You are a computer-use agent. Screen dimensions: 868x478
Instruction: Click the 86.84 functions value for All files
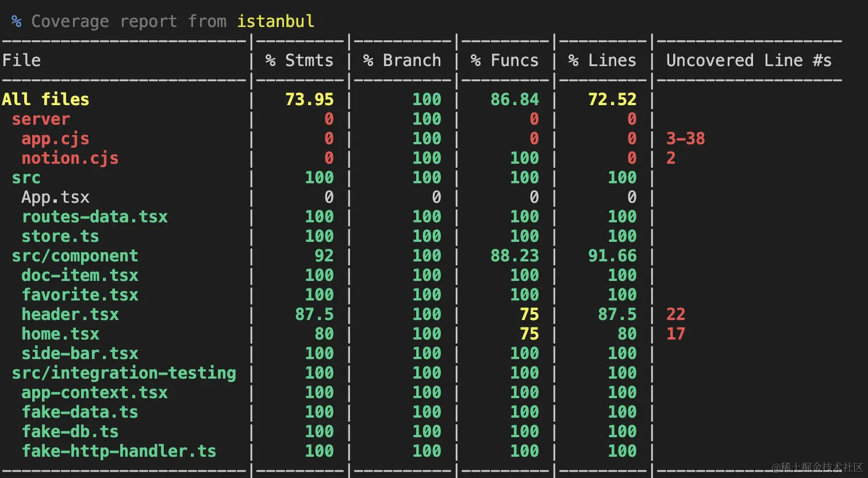(514, 99)
